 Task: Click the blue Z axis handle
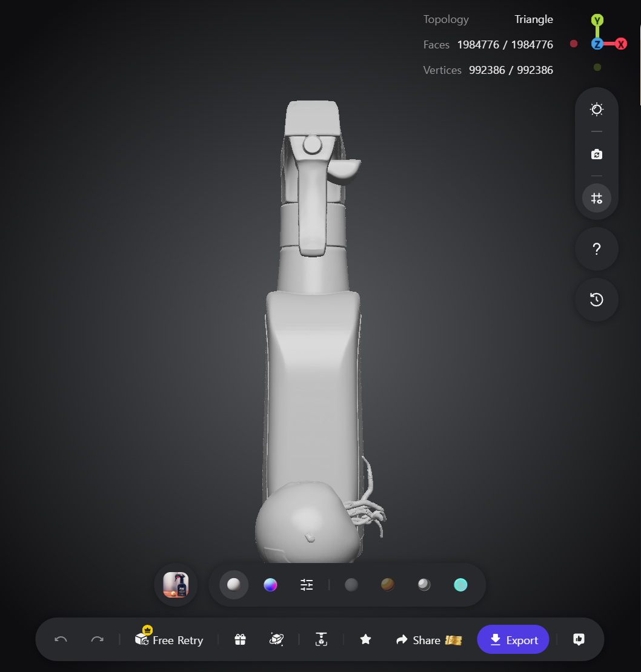pos(597,44)
